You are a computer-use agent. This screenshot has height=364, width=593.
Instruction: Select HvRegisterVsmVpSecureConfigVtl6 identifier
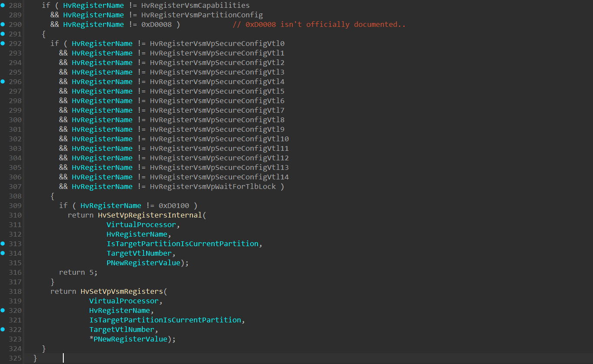tap(217, 101)
